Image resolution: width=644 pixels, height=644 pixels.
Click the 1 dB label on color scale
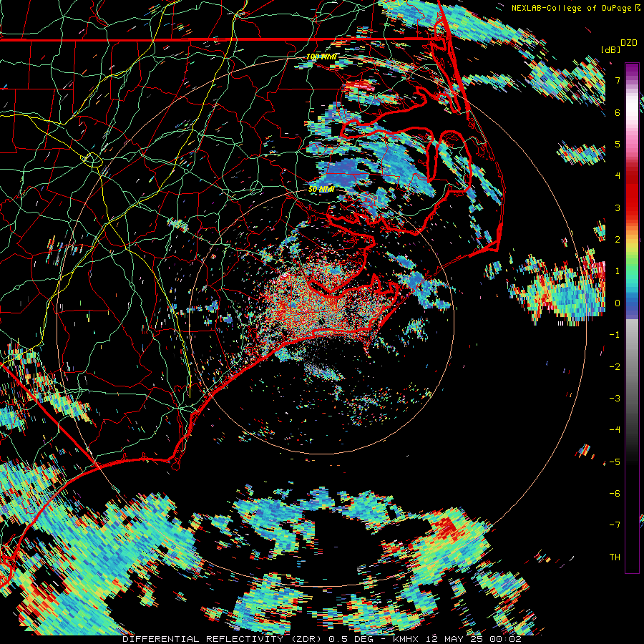(618, 271)
